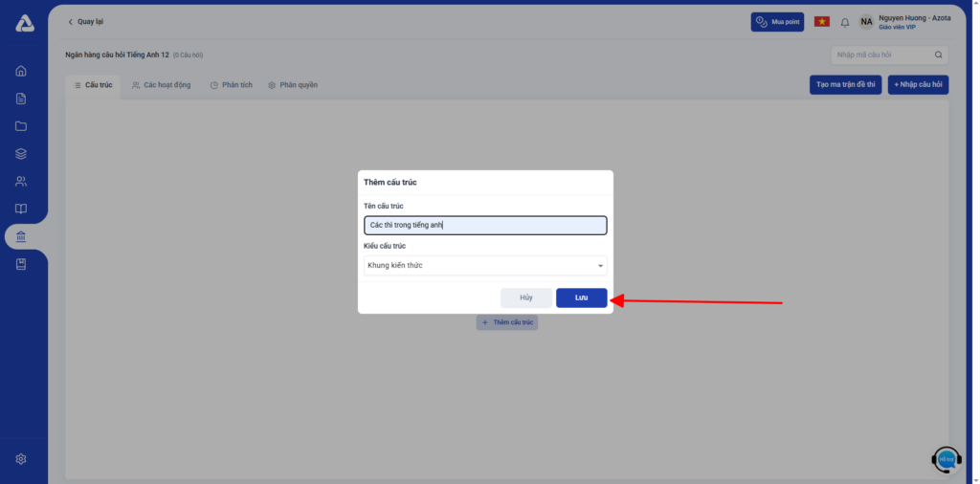
Task: Switch to the Các hoạt động tab
Action: (161, 85)
